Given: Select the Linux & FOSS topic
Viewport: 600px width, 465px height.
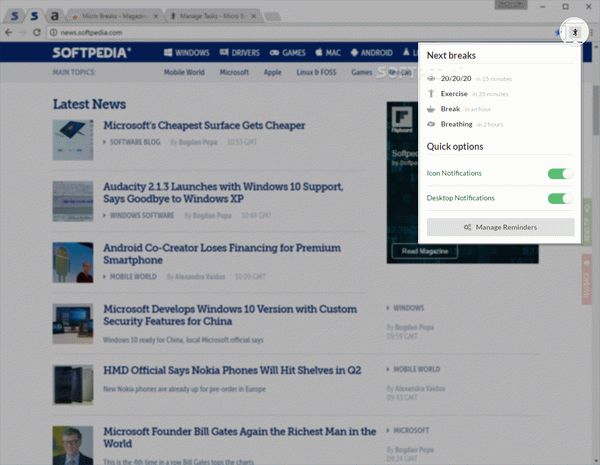Looking at the screenshot, I should click(x=316, y=72).
